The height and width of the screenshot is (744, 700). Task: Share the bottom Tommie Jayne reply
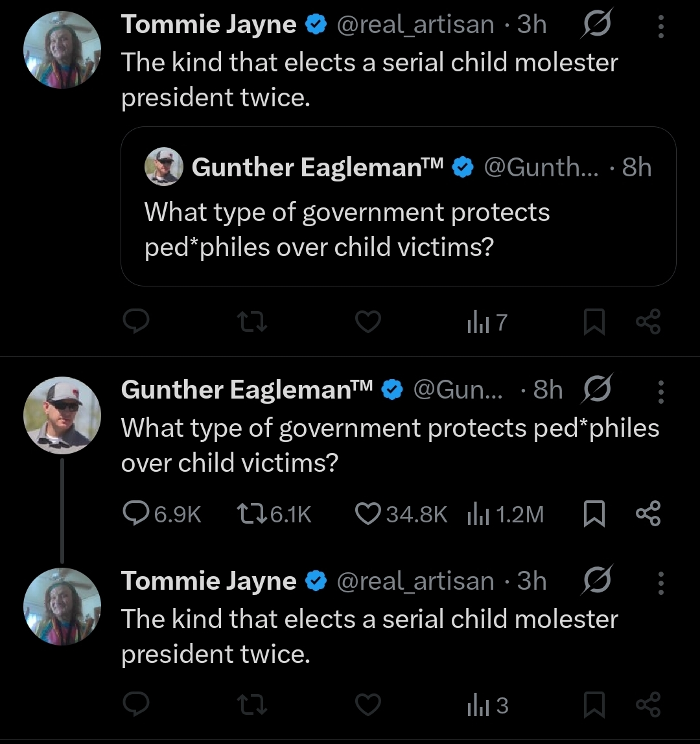648,704
